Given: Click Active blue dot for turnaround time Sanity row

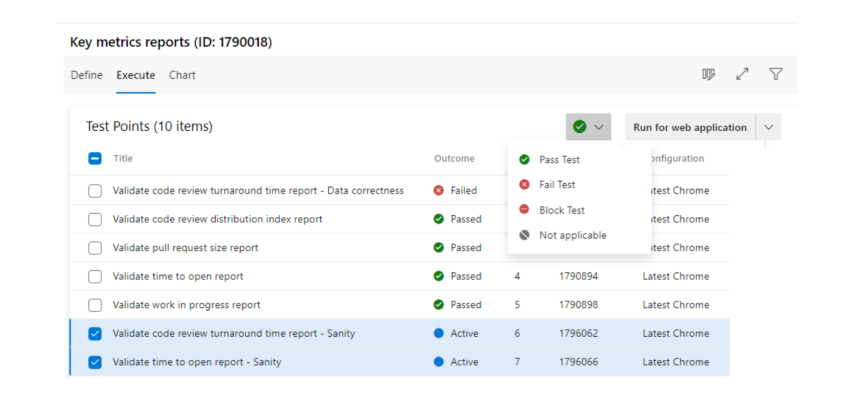Looking at the screenshot, I should [438, 333].
